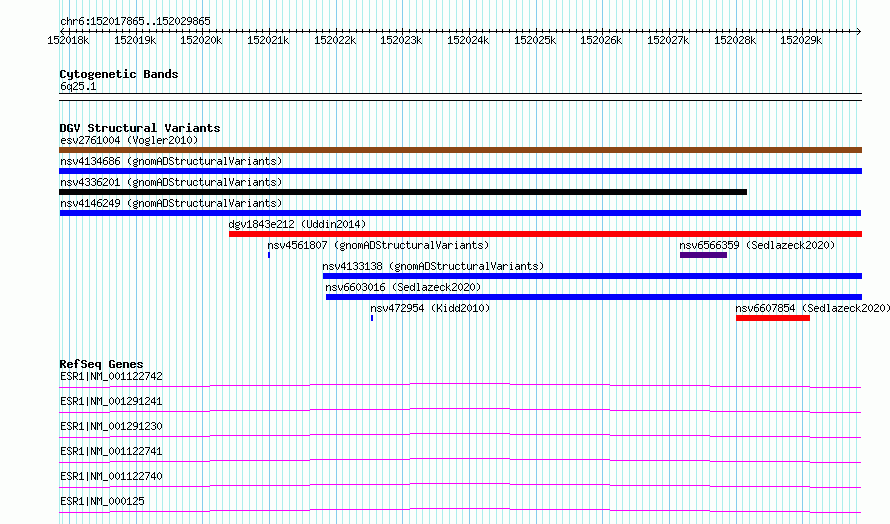The height and width of the screenshot is (524, 890).
Task: Click the 152021k ruler tick label
Action: click(x=268, y=40)
